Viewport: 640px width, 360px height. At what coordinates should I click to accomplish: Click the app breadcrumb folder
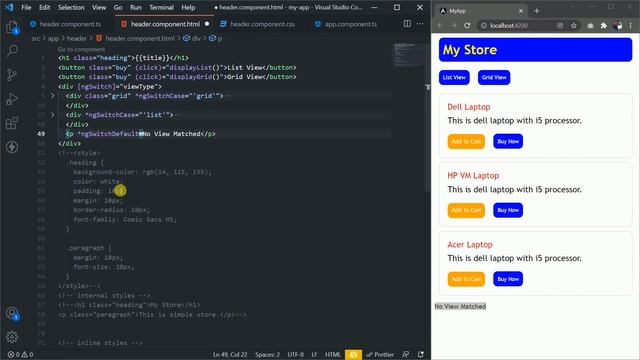click(x=53, y=38)
